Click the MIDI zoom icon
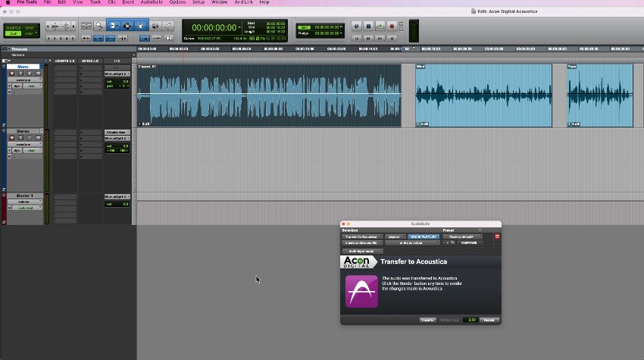644x360 pixels. point(66,27)
